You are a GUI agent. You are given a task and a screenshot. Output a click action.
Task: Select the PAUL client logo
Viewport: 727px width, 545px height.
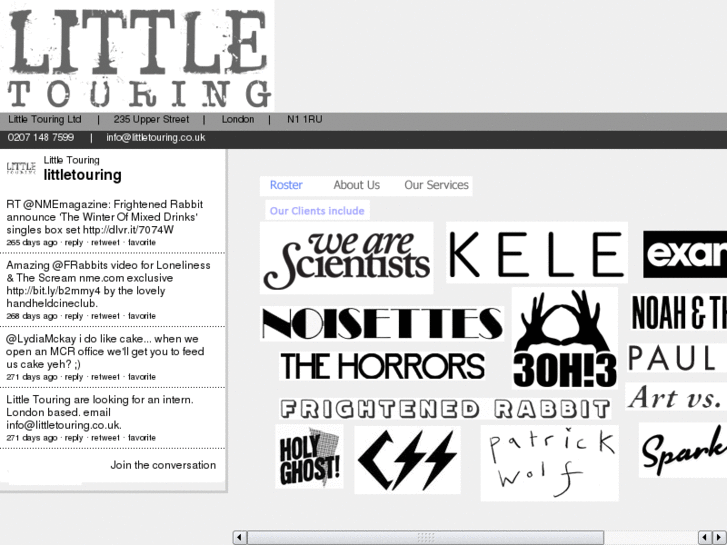click(x=676, y=358)
